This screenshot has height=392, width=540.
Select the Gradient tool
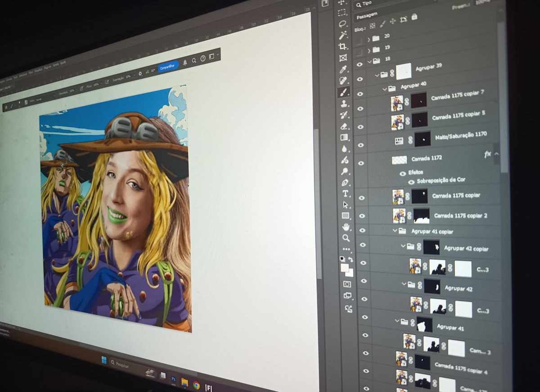pyautogui.click(x=344, y=137)
